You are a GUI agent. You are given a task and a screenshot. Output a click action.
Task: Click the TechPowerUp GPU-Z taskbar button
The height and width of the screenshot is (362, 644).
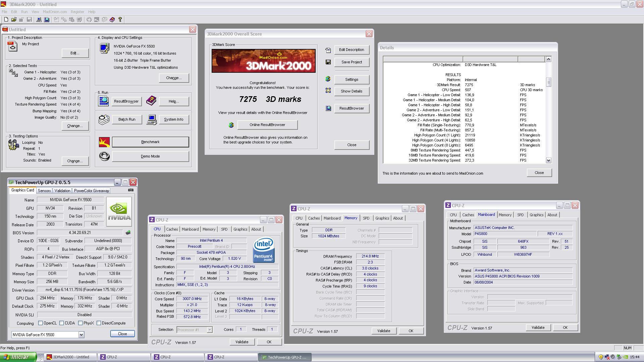[285, 357]
